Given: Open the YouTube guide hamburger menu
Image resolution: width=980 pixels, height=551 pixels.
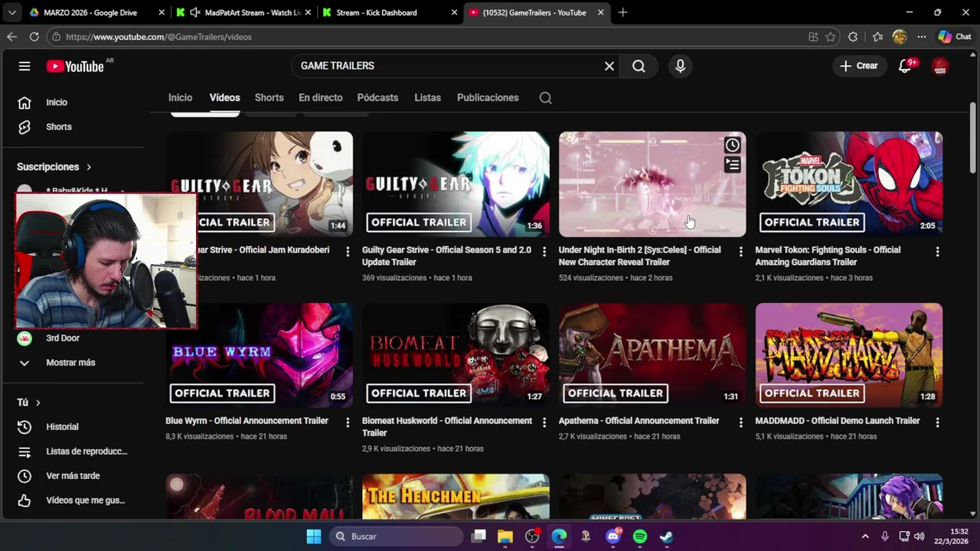Looking at the screenshot, I should 24,66.
